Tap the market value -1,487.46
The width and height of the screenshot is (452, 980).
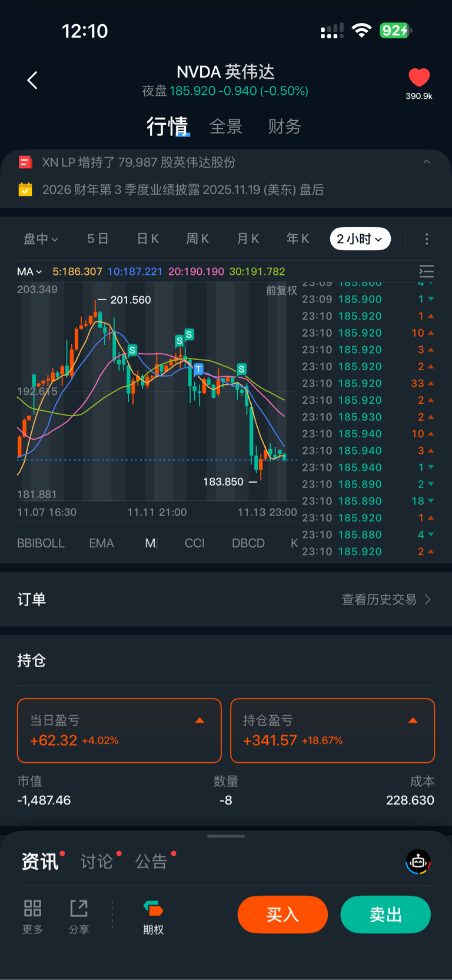[44, 800]
